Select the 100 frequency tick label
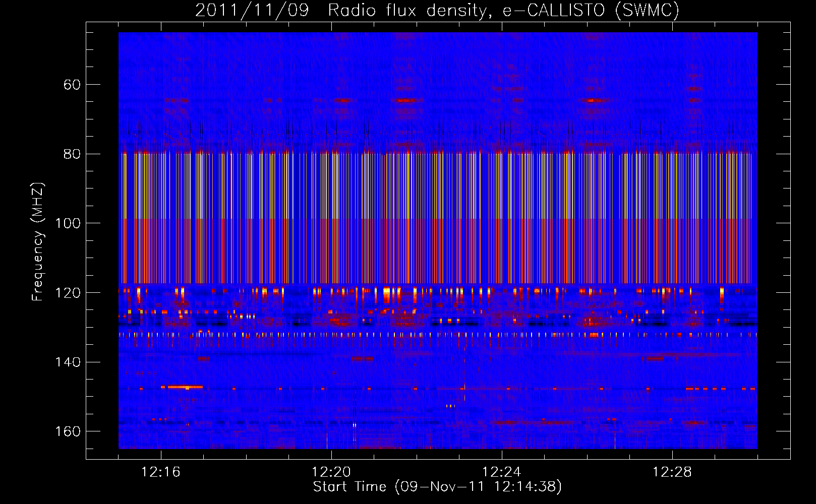This screenshot has width=816, height=504. [68, 223]
